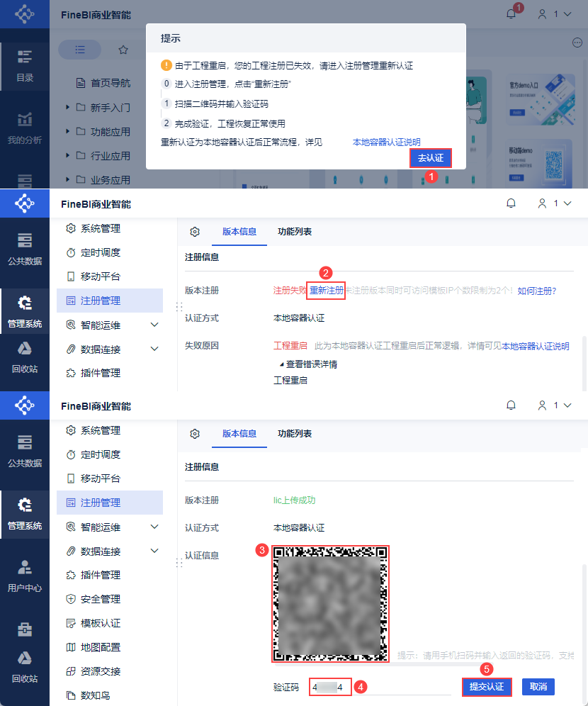Open 功能列表 tab on the 注册失败 page
This screenshot has height=706, width=588.
295,231
